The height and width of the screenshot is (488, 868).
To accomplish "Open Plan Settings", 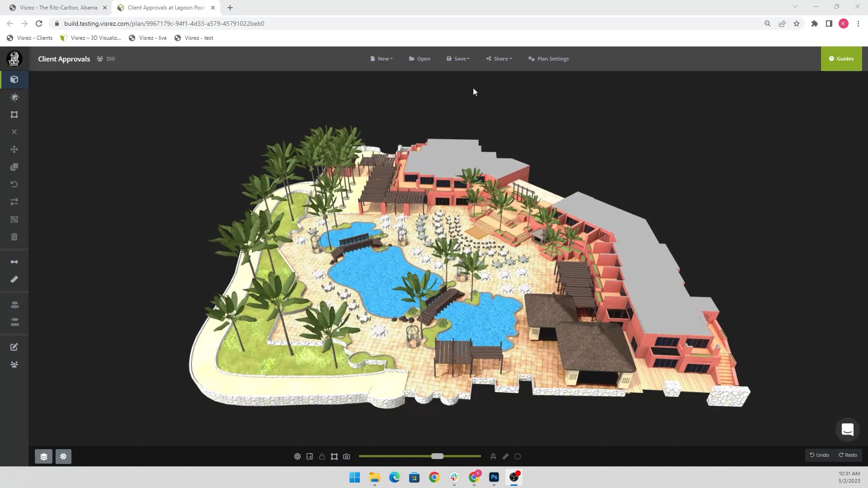I will (x=549, y=59).
